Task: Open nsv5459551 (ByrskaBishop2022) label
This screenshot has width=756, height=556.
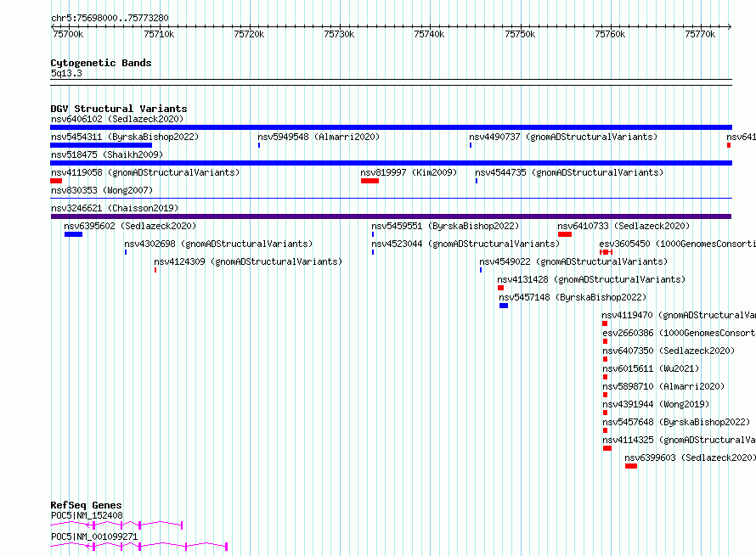Action: 445,226
